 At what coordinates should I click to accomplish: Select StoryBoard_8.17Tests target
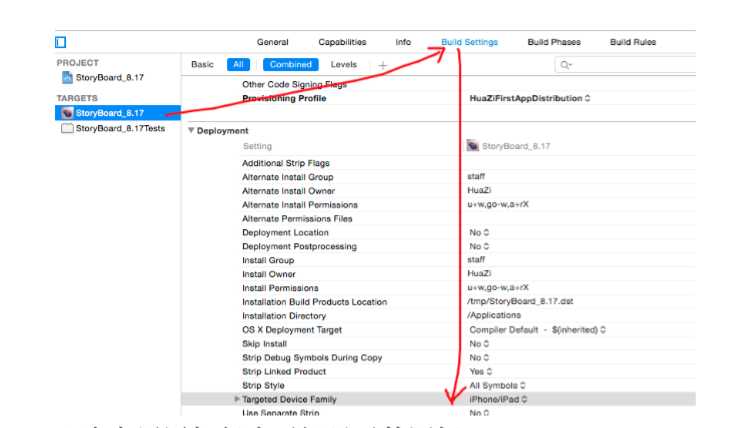tap(120, 128)
